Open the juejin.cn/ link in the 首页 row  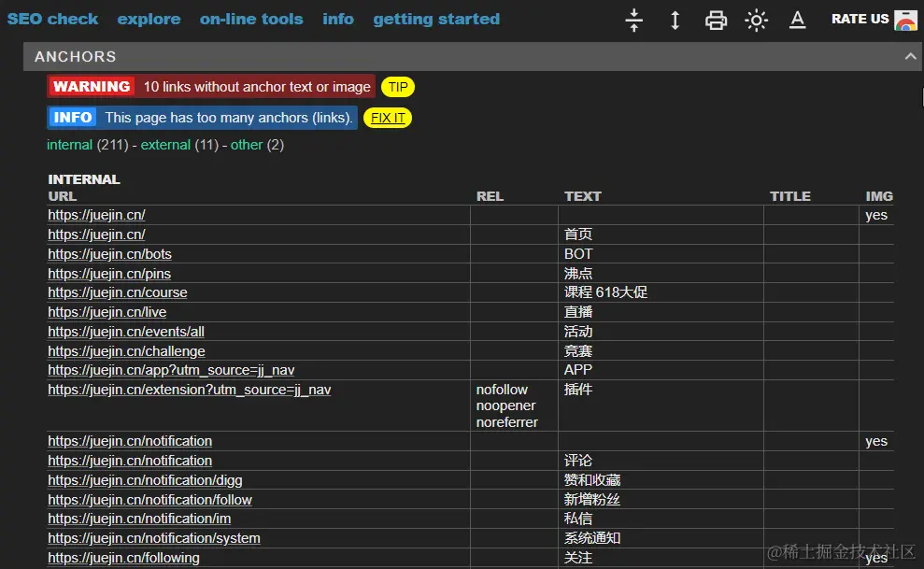point(96,235)
